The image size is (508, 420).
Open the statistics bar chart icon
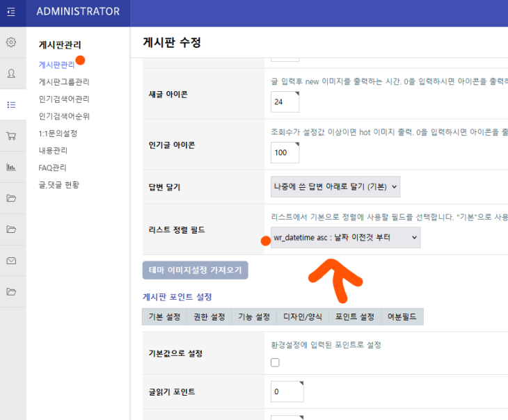pyautogui.click(x=11, y=167)
